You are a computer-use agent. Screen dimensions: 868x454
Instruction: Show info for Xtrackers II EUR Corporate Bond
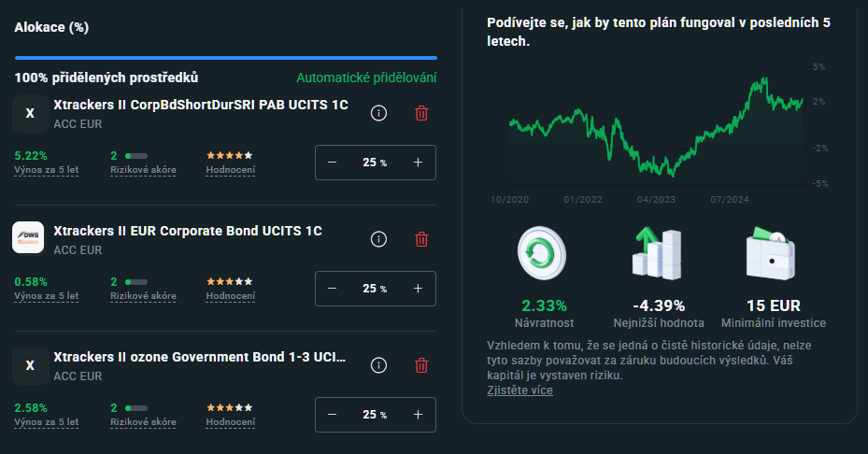378,239
